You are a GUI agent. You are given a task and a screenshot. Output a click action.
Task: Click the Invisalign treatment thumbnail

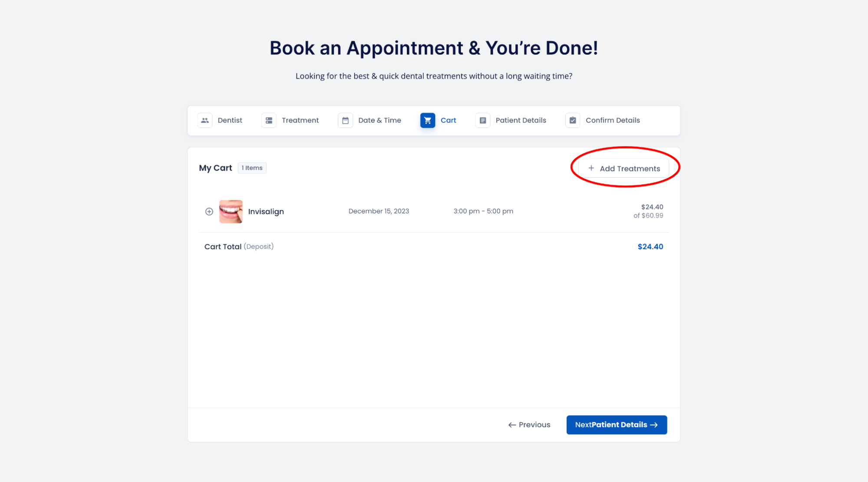(231, 211)
